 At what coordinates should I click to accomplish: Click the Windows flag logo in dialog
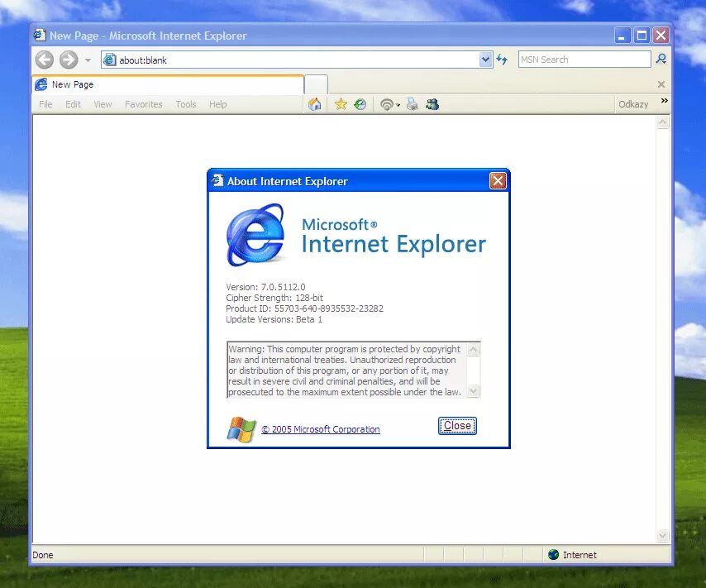[241, 429]
